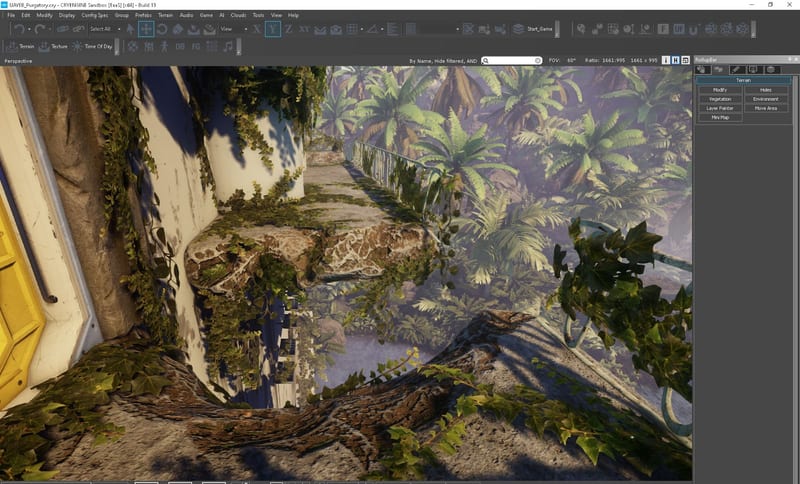Image resolution: width=800 pixels, height=484 pixels.
Task: Clear the viewport search field
Action: click(x=538, y=60)
